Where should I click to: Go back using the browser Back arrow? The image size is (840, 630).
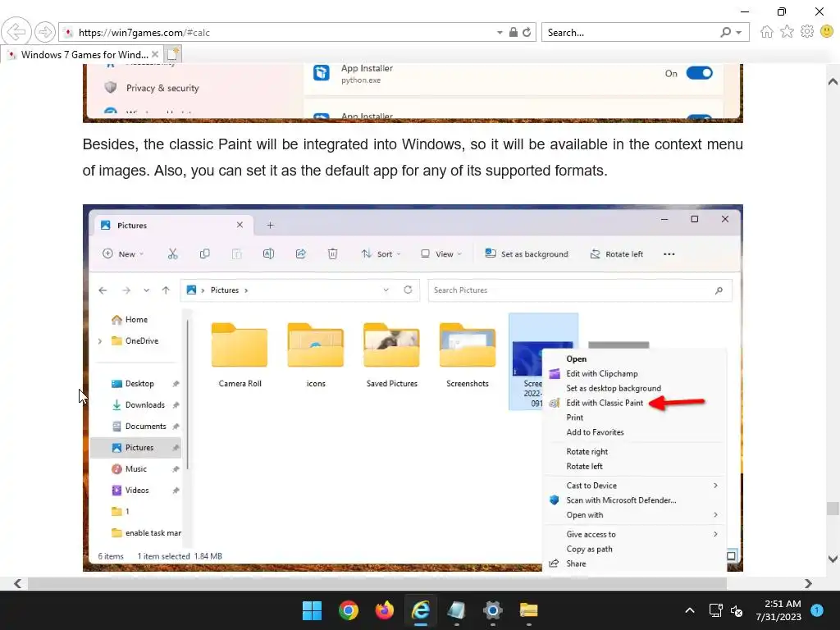(16, 32)
